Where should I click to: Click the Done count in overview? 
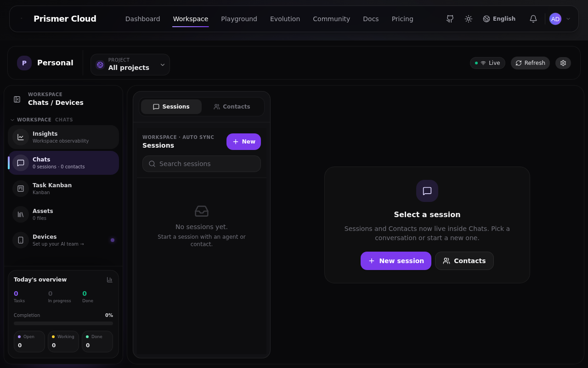[x=85, y=293]
